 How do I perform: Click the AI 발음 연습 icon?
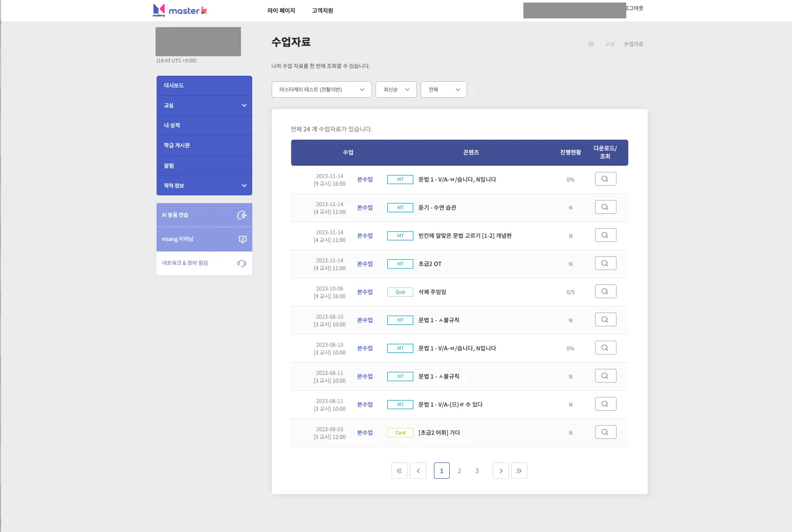coord(241,215)
